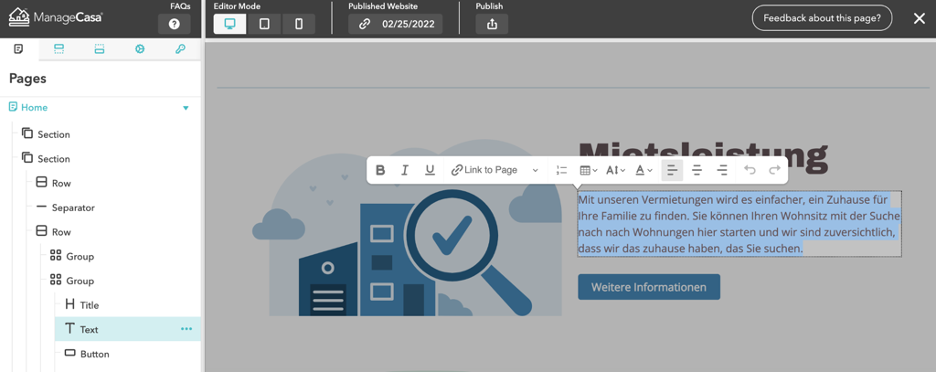This screenshot has width=936, height=372.
Task: Click the selected paragraph text block
Action: click(x=739, y=224)
